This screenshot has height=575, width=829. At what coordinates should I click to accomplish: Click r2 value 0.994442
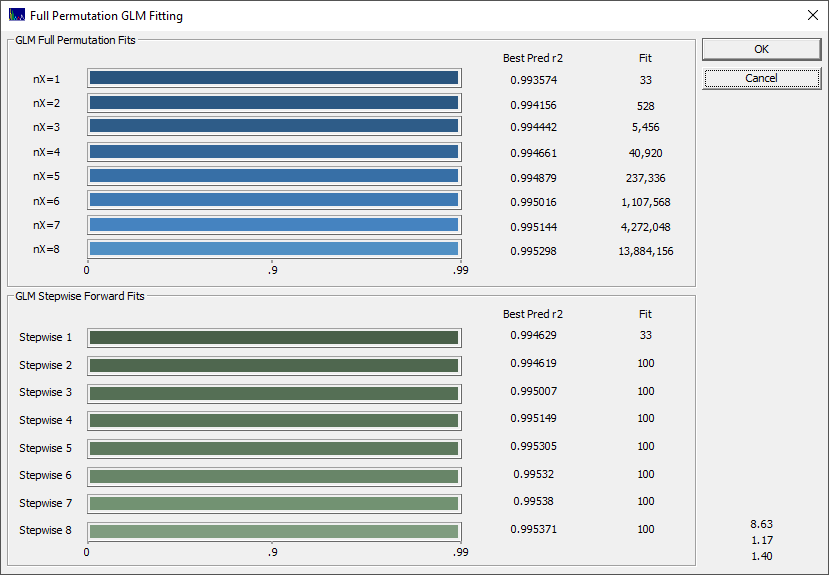pyautogui.click(x=533, y=127)
